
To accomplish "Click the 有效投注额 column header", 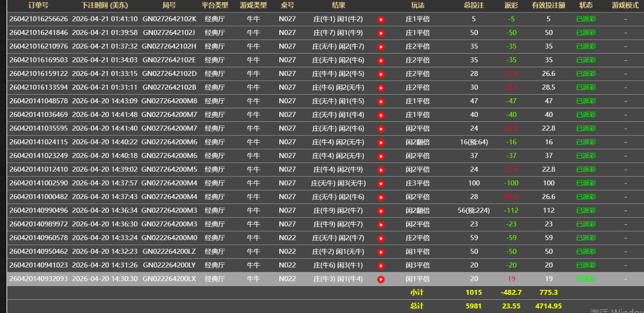I will pyautogui.click(x=548, y=5).
